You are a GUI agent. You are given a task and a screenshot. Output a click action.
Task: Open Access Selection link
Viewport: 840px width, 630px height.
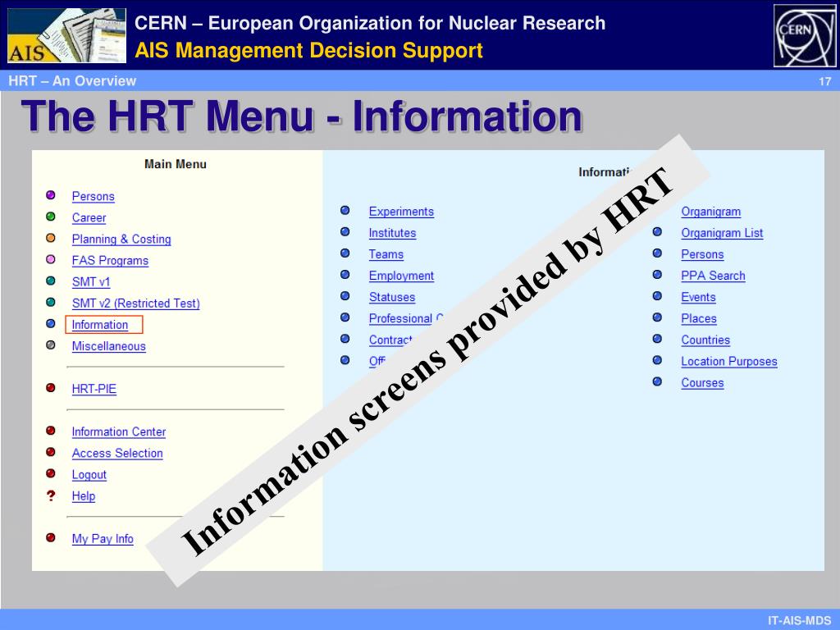[117, 454]
